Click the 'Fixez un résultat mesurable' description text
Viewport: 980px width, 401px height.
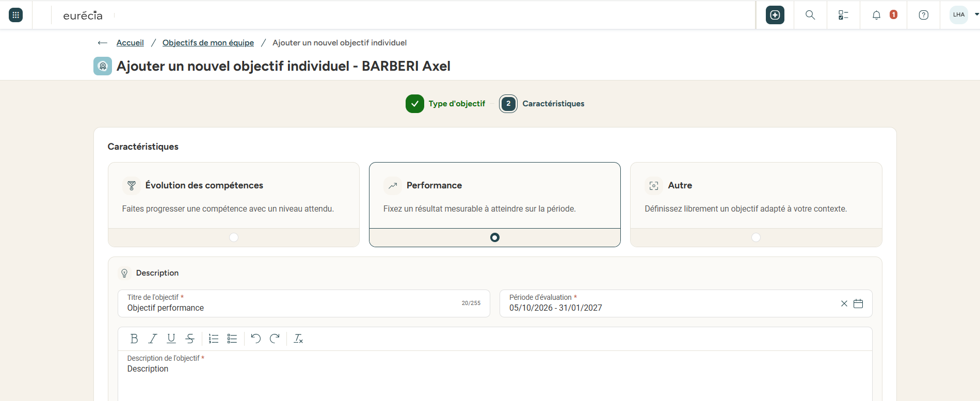click(x=479, y=209)
